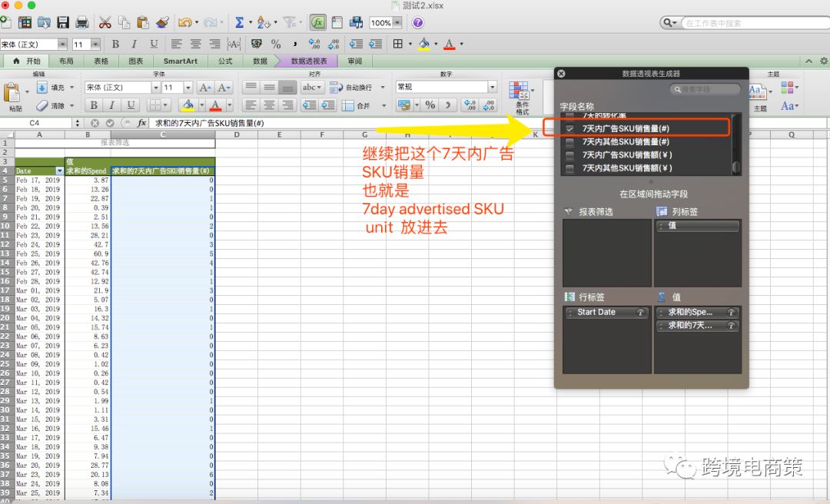Image resolution: width=830 pixels, height=504 pixels.
Task: Expand the 清除 clear dropdown
Action: [x=72, y=106]
